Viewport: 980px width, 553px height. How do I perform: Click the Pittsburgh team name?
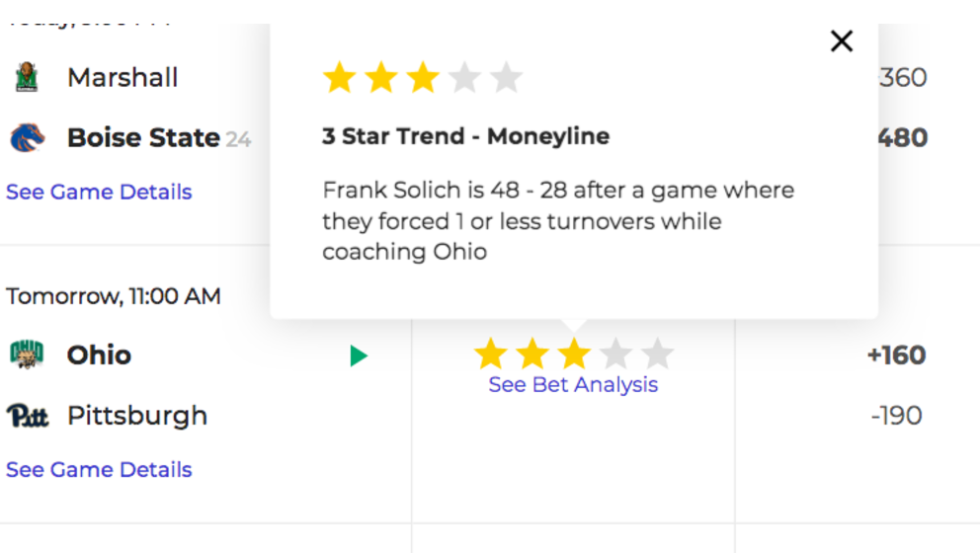tap(137, 416)
